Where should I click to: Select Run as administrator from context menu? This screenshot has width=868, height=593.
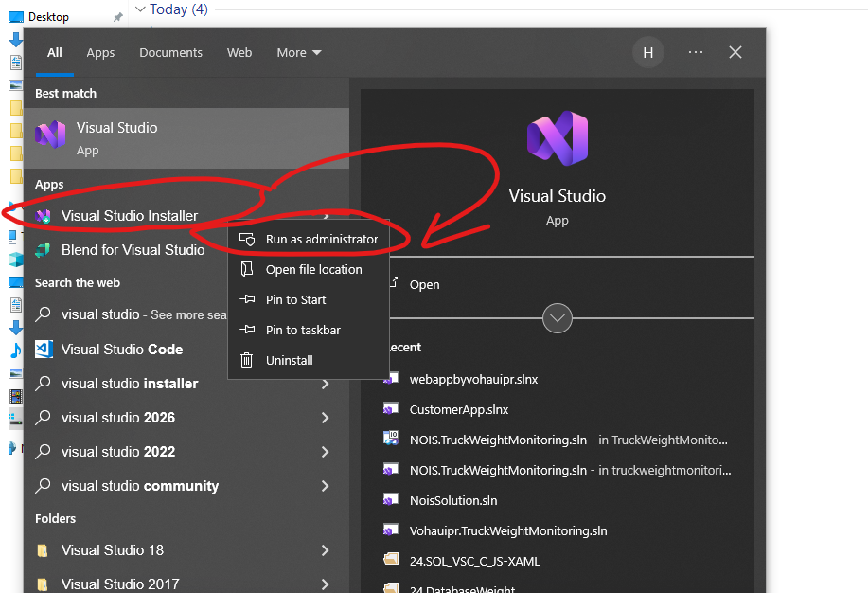point(321,240)
